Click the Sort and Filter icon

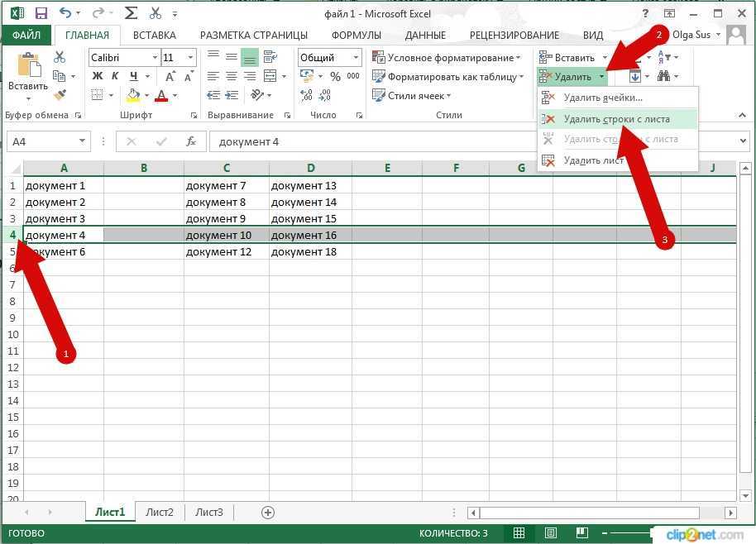coord(664,57)
